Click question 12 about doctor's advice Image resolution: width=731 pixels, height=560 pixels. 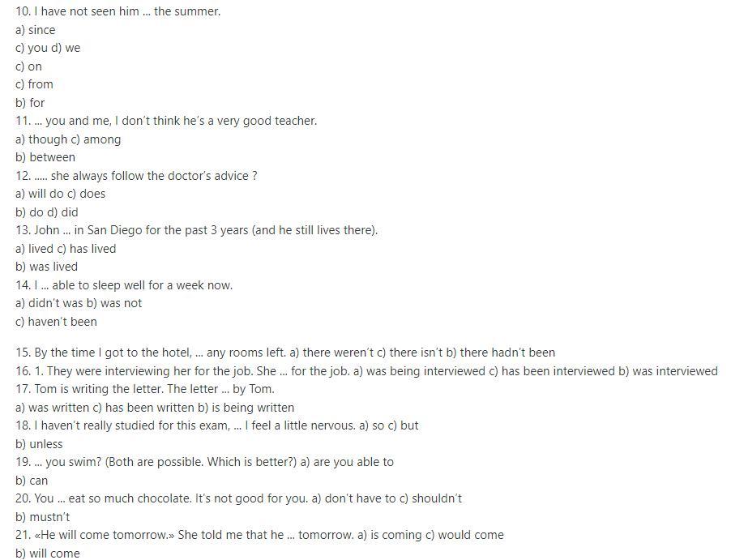pyautogui.click(x=136, y=176)
